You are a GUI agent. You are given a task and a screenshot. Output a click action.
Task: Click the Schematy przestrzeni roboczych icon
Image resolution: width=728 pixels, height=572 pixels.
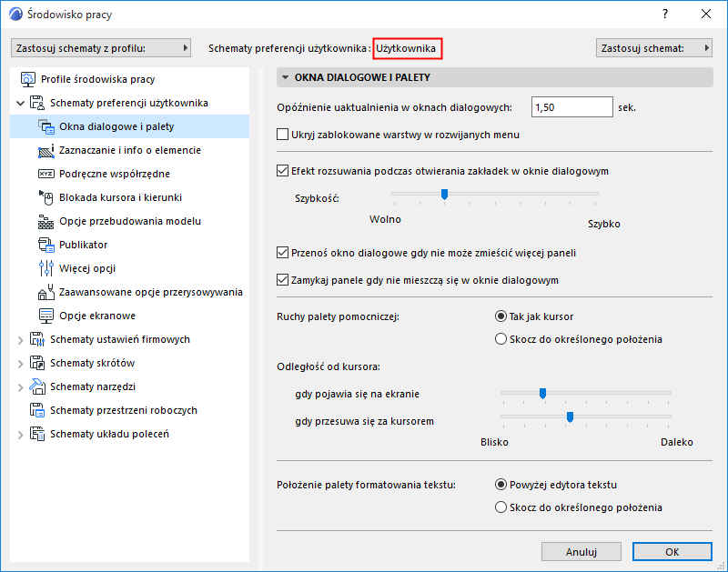[x=37, y=410]
